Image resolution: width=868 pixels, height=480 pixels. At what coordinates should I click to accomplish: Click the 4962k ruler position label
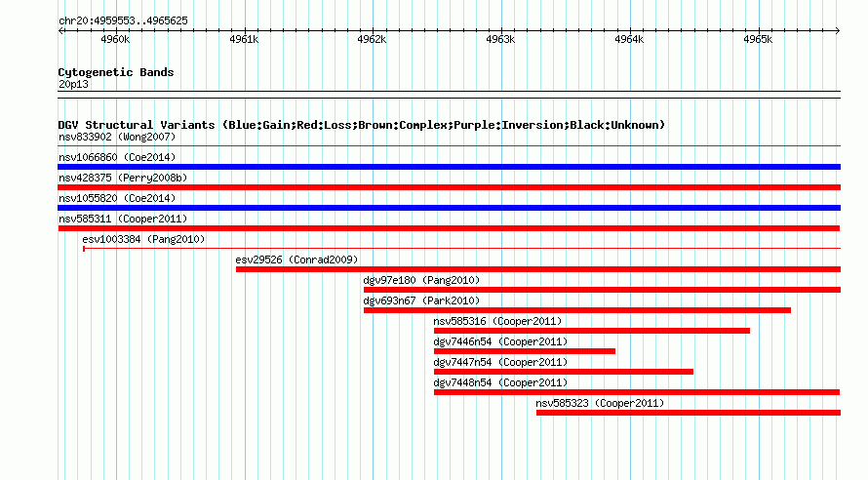tap(372, 39)
